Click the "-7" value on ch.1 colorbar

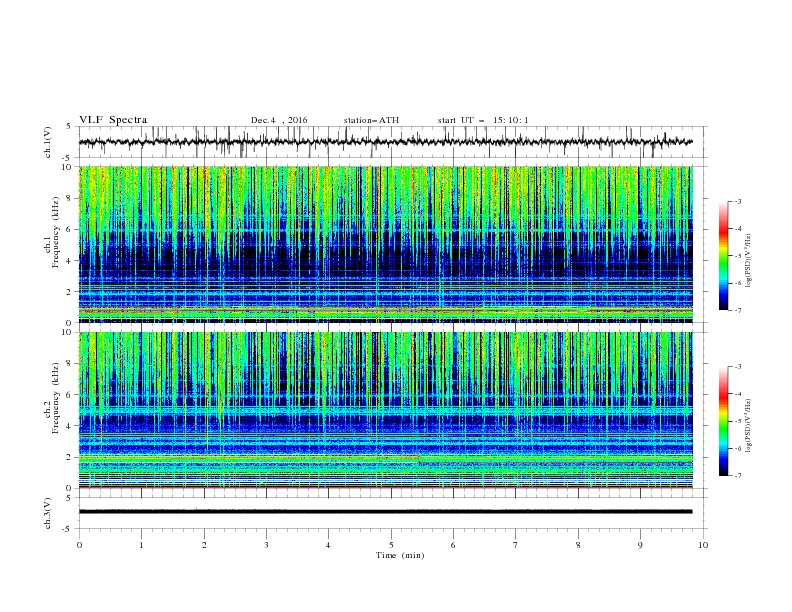[x=738, y=311]
